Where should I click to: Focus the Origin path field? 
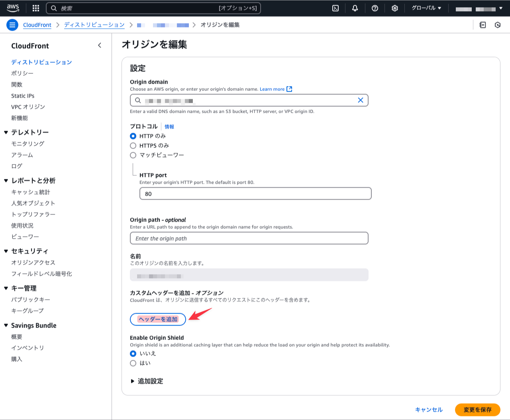click(x=249, y=238)
